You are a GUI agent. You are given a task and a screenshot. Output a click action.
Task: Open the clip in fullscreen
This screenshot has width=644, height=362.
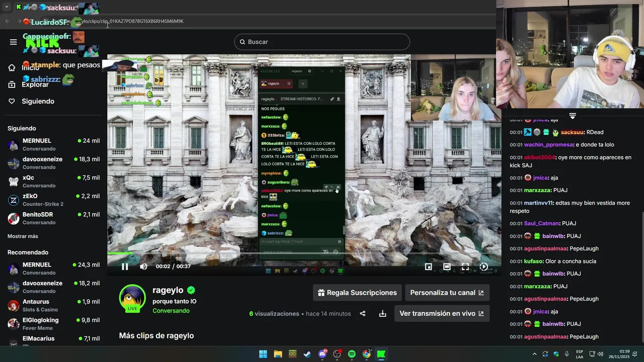(465, 266)
